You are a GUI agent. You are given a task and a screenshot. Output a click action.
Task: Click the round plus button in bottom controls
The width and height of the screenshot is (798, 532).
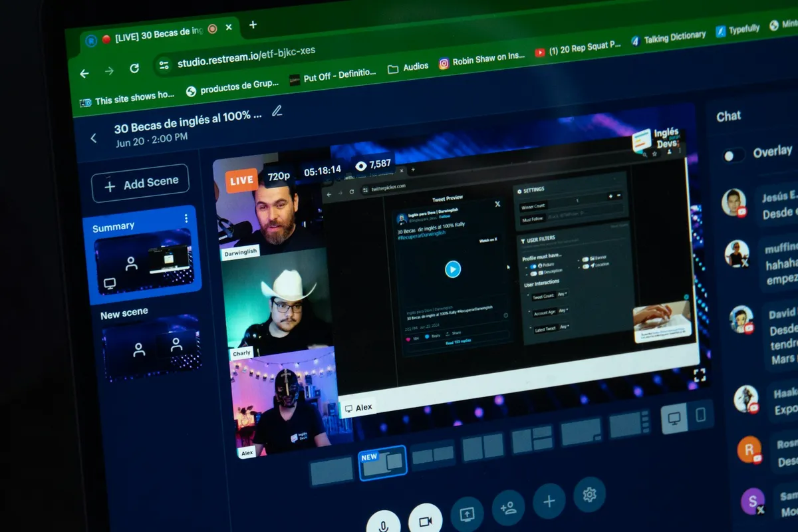(549, 501)
